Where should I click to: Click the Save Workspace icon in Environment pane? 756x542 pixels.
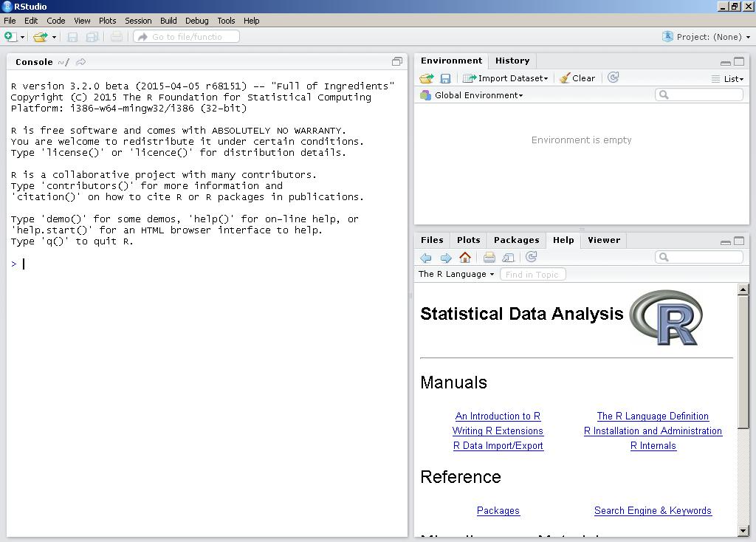coord(445,78)
